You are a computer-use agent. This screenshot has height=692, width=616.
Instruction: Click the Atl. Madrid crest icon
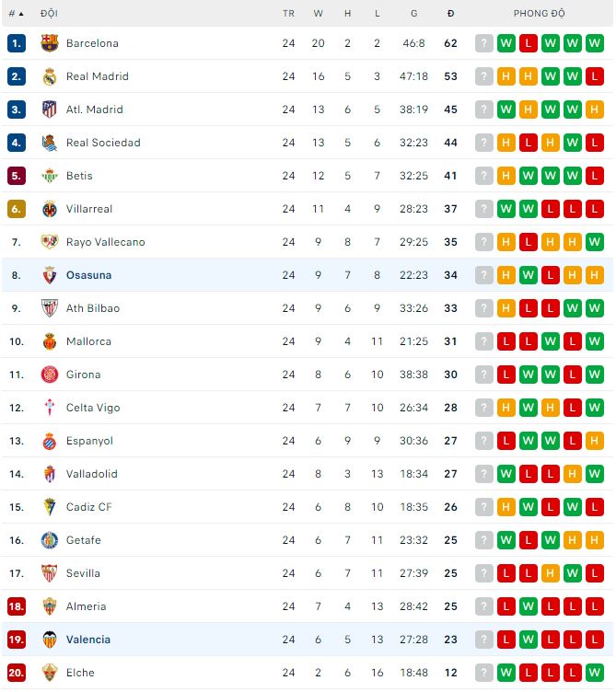(50, 110)
